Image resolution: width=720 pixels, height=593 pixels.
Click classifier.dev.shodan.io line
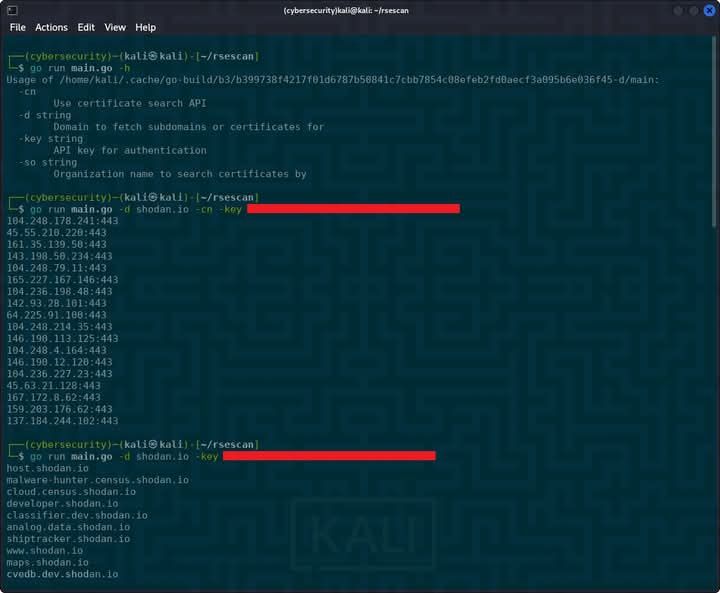(77, 515)
